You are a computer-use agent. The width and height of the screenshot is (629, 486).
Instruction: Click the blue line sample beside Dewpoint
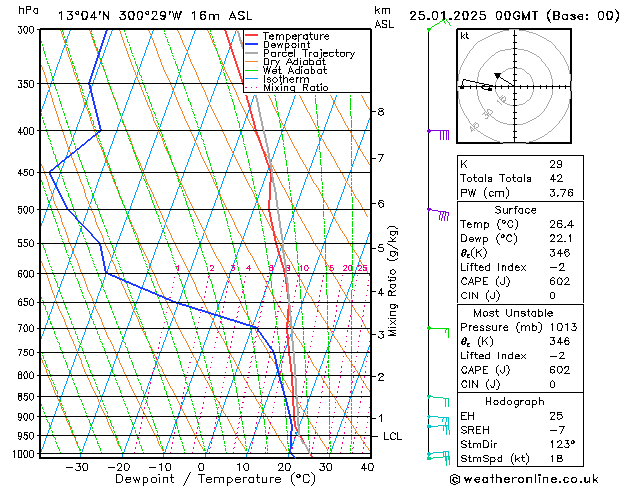tap(251, 45)
